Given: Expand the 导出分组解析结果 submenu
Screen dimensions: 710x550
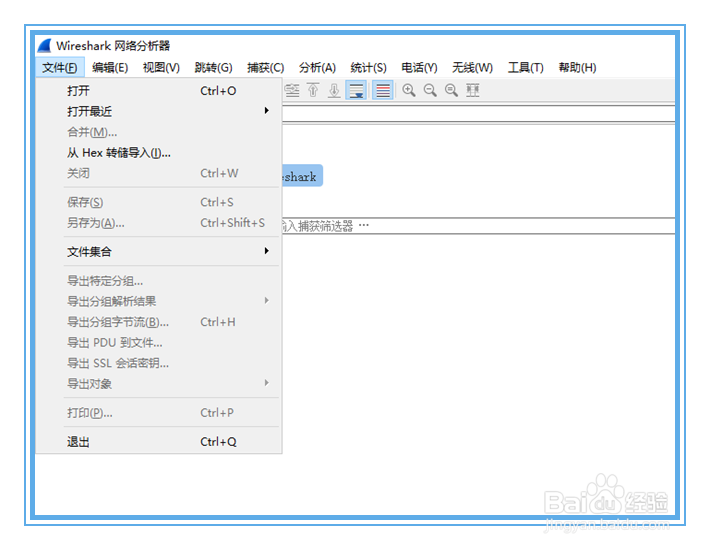Looking at the screenshot, I should click(x=159, y=301).
